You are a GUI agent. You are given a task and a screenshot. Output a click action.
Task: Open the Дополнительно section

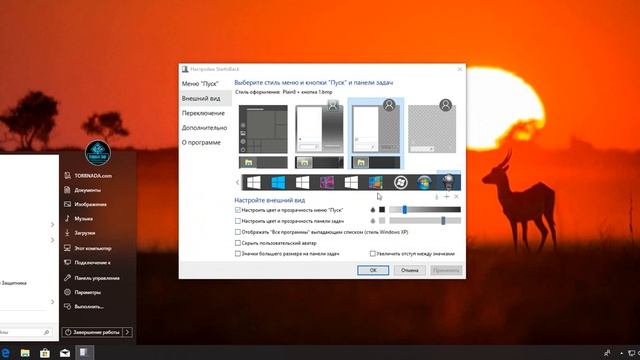coord(204,128)
